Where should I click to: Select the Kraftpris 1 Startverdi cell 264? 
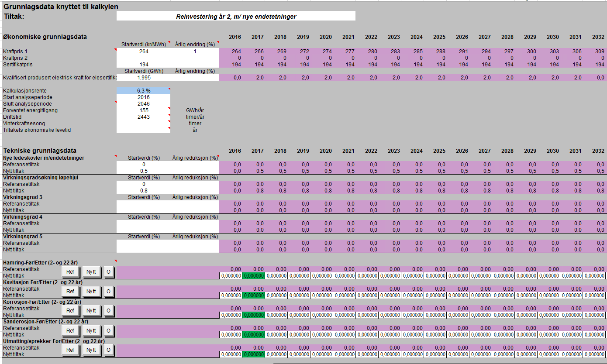(144, 52)
